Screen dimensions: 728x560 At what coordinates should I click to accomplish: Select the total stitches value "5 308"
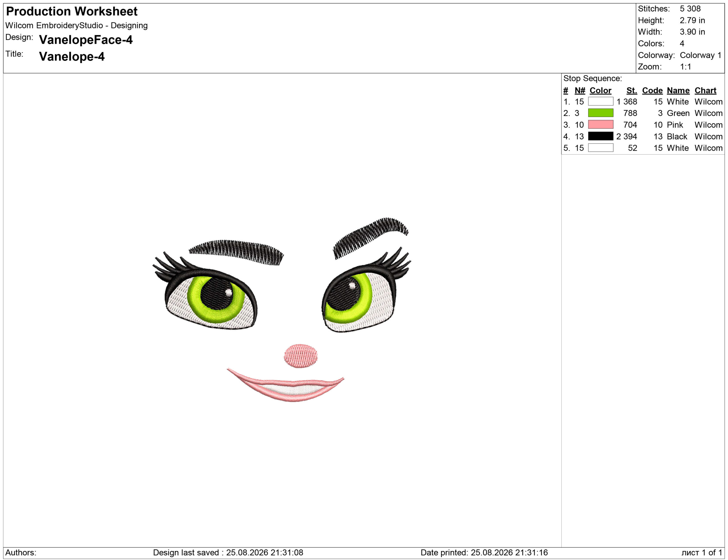[690, 9]
